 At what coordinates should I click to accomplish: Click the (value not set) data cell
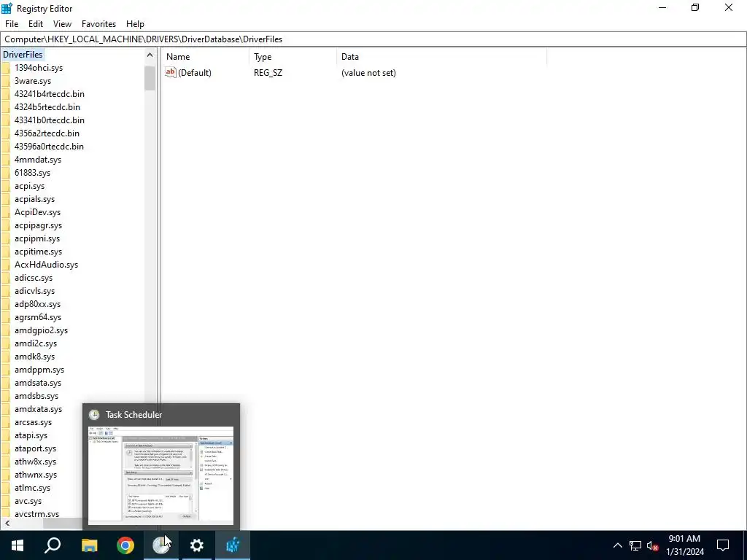click(368, 73)
